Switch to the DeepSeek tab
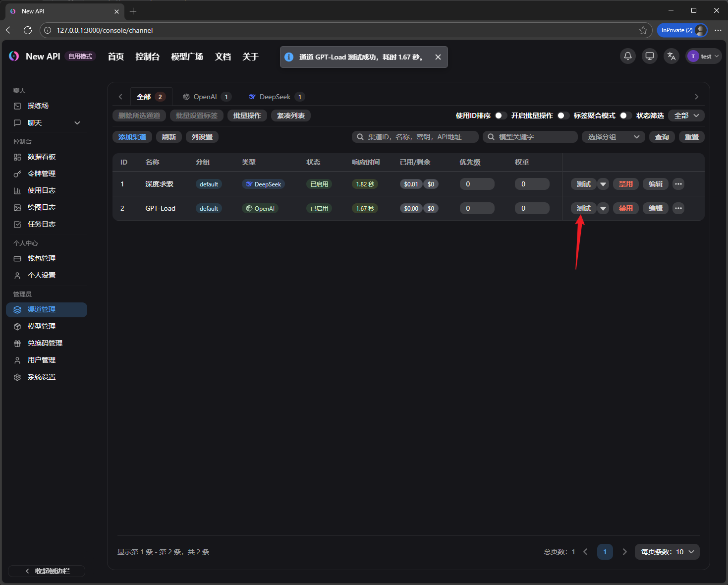The width and height of the screenshot is (728, 585). pyautogui.click(x=275, y=97)
